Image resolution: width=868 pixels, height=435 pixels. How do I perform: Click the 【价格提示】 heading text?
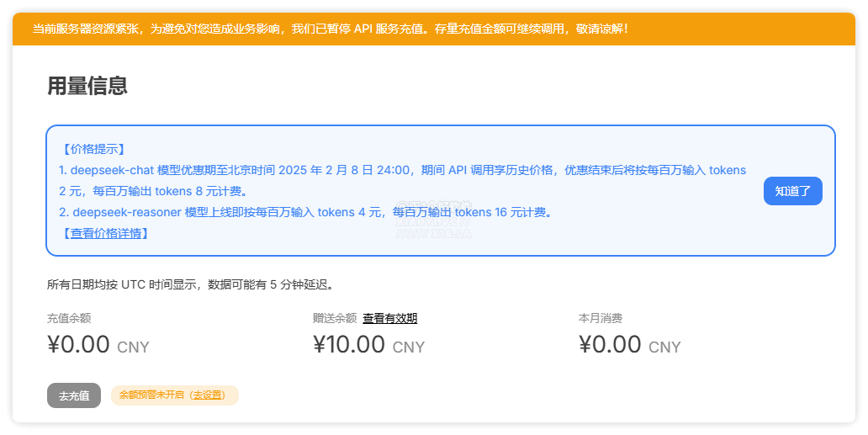click(x=93, y=149)
